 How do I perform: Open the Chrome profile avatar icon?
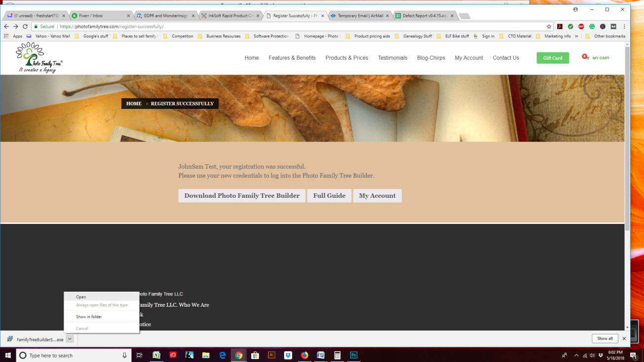[575, 9]
